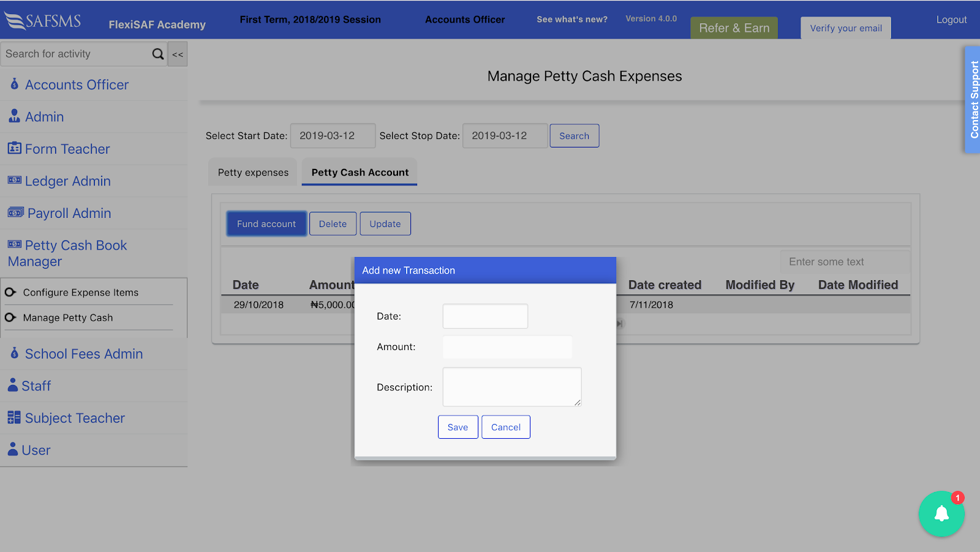Open Configure Expense Items

pos(81,293)
